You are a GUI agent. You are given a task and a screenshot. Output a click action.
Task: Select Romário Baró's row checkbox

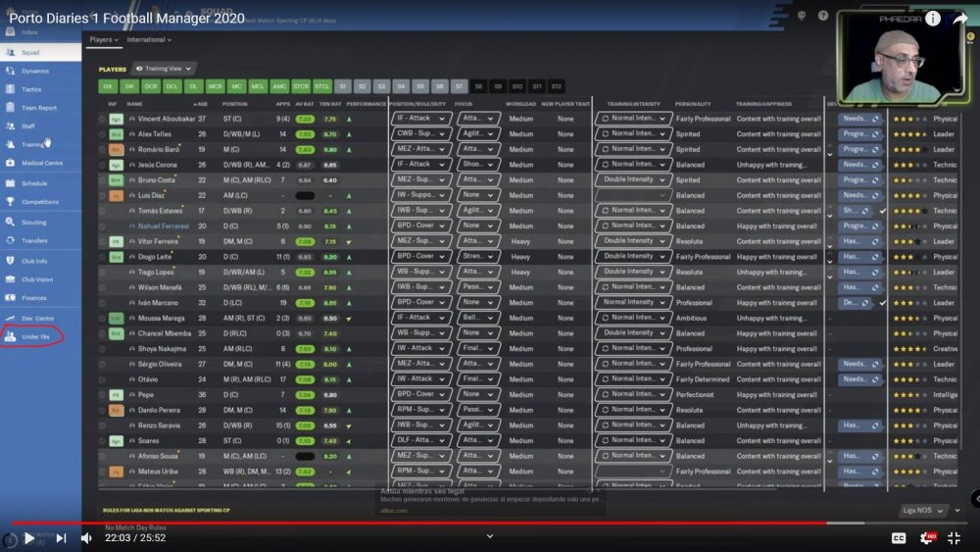(102, 149)
